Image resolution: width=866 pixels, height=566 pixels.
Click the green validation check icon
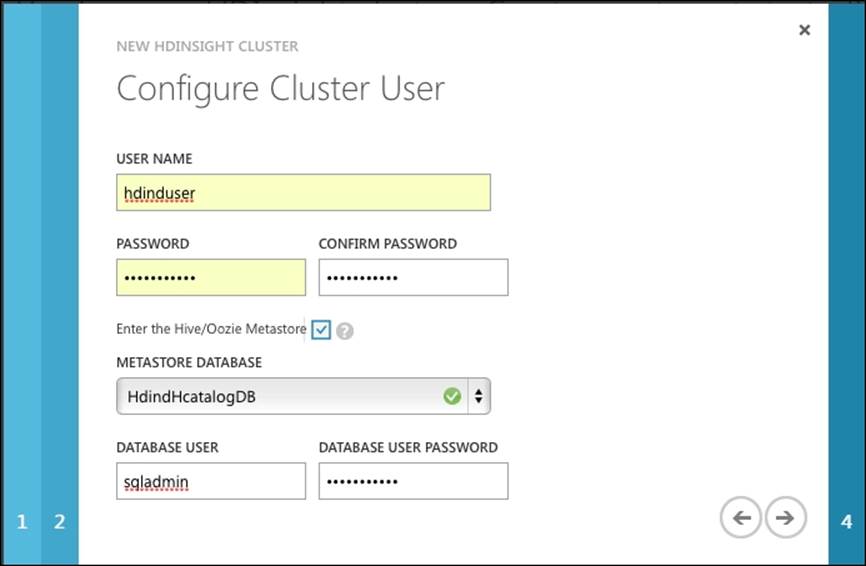point(452,396)
